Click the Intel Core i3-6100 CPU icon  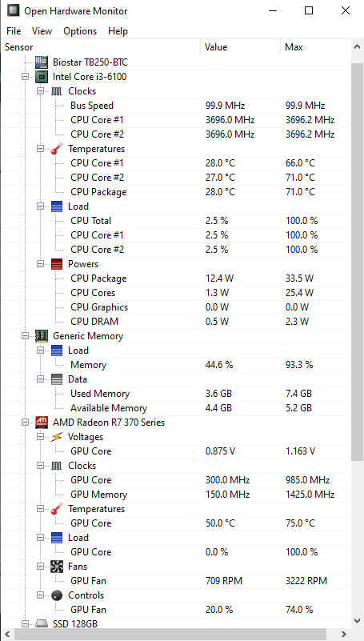pyautogui.click(x=42, y=77)
